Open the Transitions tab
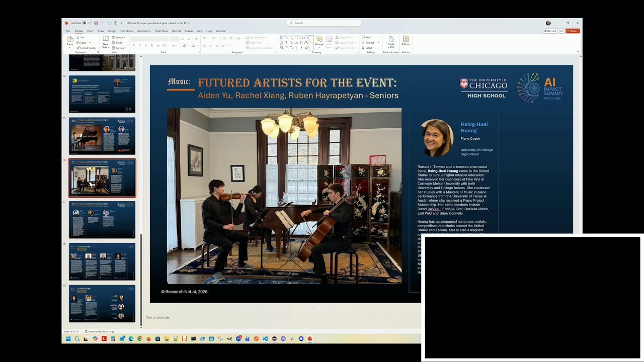This screenshot has width=644, height=362. pyautogui.click(x=126, y=31)
